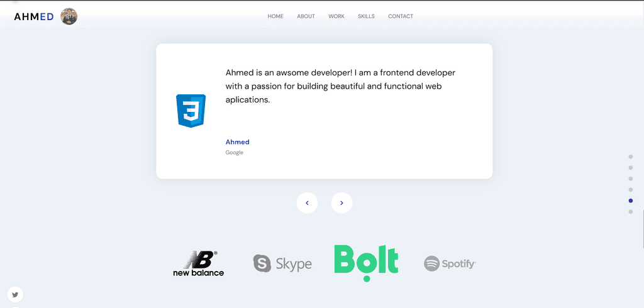Open the ABOUT nav section
Screen dimensions: 644x308
[306, 16]
